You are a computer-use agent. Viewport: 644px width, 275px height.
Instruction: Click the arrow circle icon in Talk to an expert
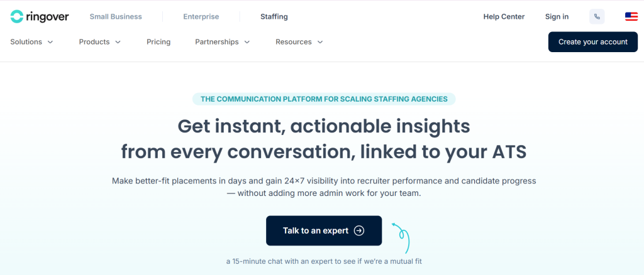pos(359,230)
